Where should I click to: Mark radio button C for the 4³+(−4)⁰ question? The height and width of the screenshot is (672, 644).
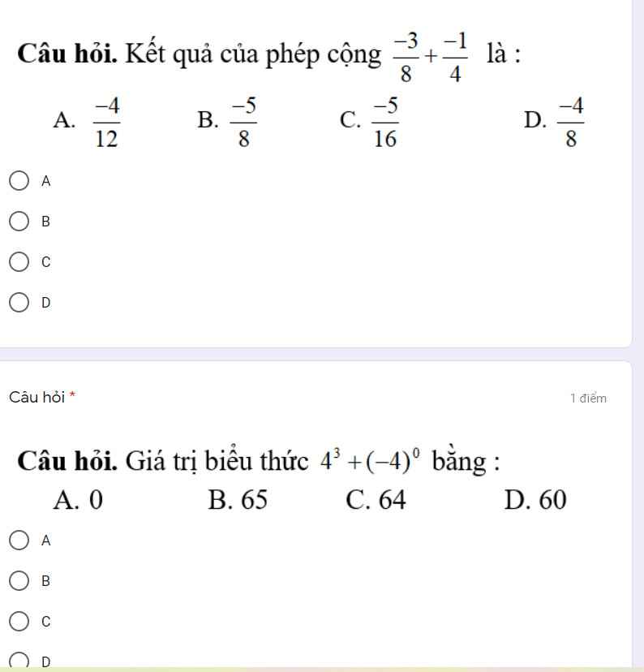(21, 622)
